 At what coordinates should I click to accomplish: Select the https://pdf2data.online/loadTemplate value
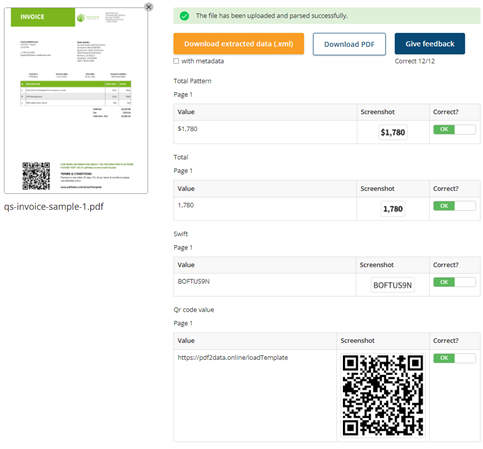coord(233,358)
